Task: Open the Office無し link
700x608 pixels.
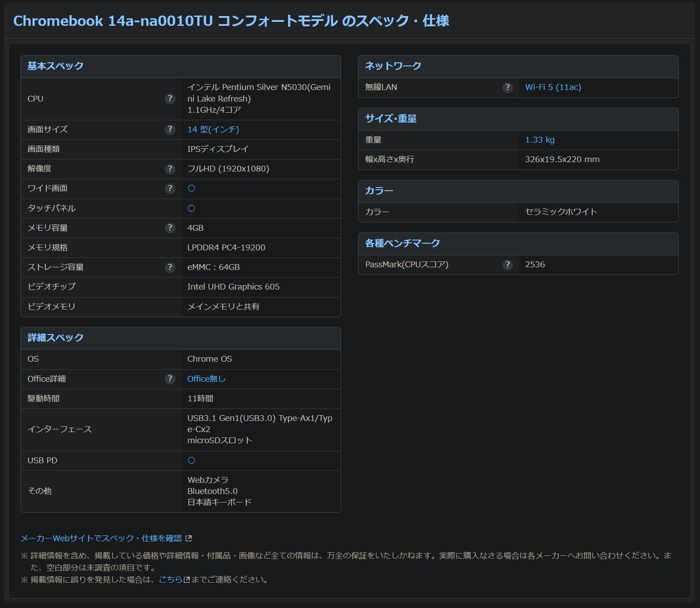Action: click(x=207, y=379)
